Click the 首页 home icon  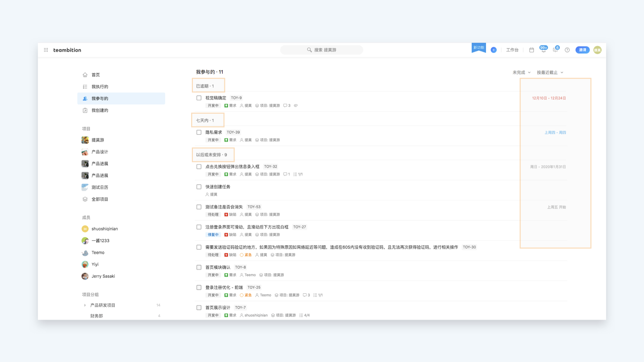(85, 75)
